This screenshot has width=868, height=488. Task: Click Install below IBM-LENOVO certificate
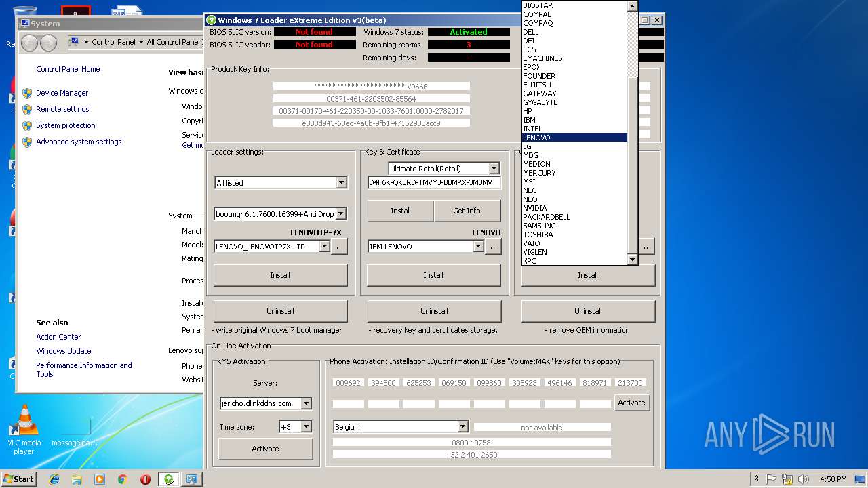pyautogui.click(x=433, y=275)
